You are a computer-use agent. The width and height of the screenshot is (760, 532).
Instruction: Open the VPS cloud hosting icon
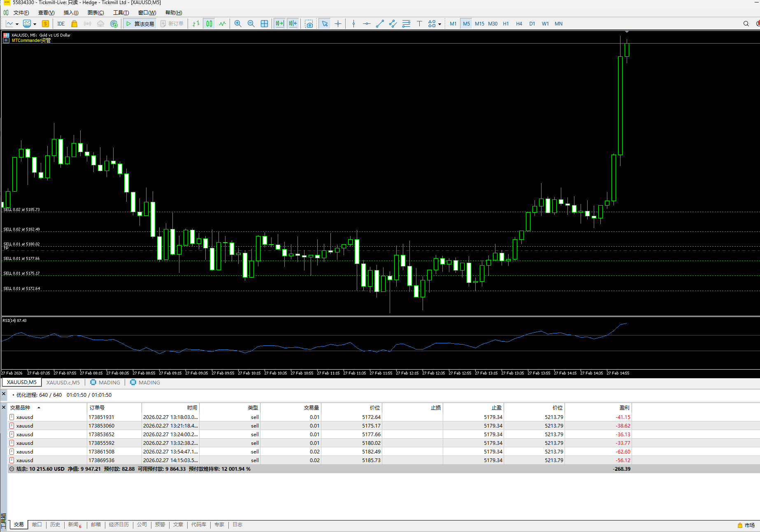tap(100, 24)
